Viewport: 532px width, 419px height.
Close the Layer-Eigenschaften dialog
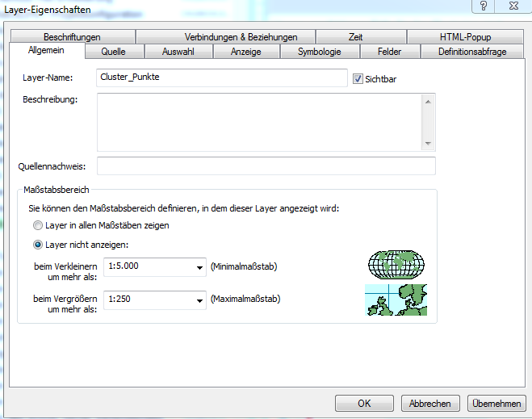click(513, 6)
